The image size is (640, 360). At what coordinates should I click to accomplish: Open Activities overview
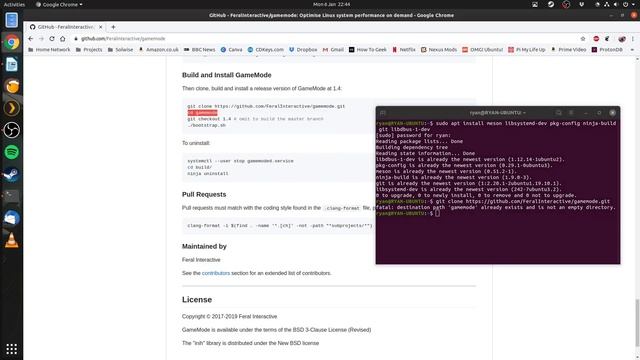coord(14,4)
